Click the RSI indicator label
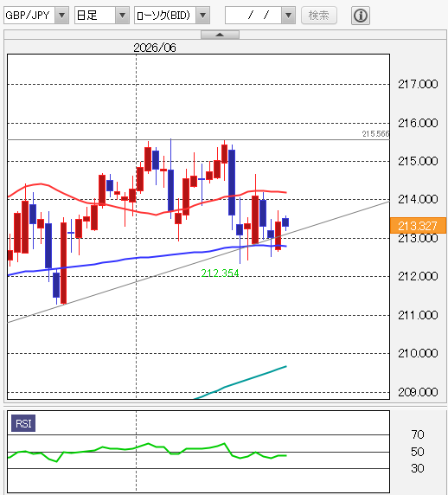Screen dimensions: 448x495 pyautogui.click(x=23, y=423)
